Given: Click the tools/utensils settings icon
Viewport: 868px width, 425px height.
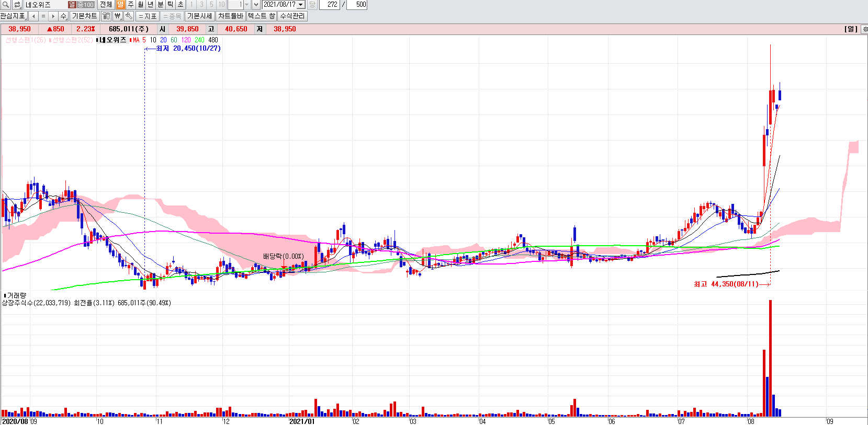Looking at the screenshot, I should (x=106, y=16).
